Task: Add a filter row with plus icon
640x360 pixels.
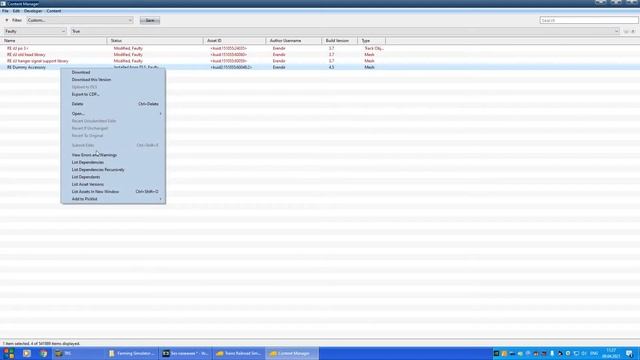Action: click(x=633, y=31)
